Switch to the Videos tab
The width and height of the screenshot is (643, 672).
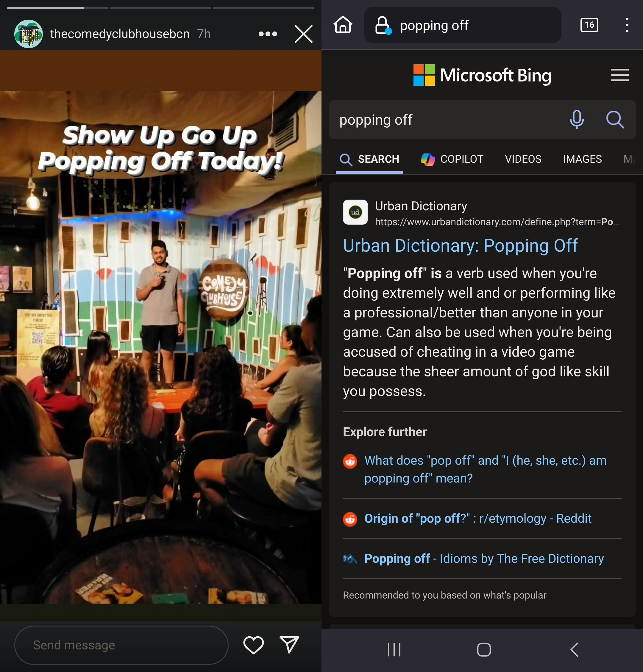coord(523,159)
